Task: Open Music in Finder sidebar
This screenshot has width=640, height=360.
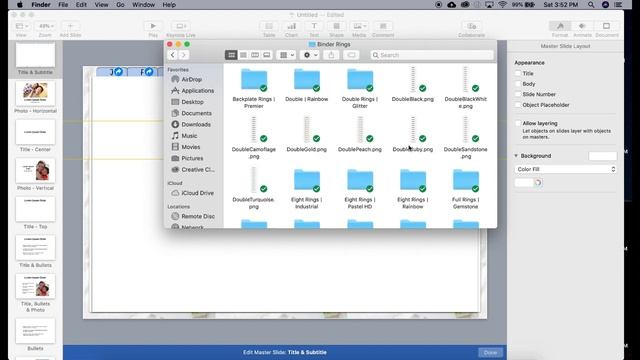Action: [x=189, y=136]
